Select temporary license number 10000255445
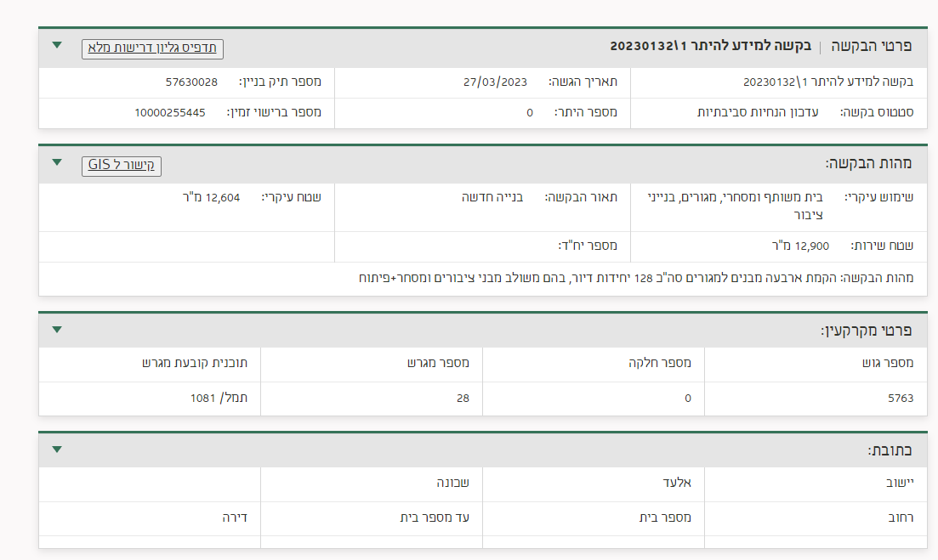The height and width of the screenshot is (560, 938). point(170,112)
